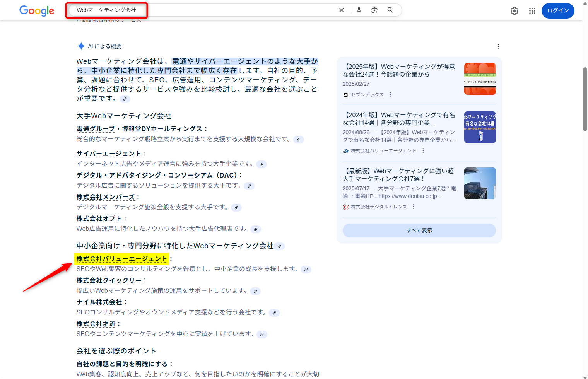The height and width of the screenshot is (379, 588).
Task: Open the highlighted 株式会社バリューエージェント link
Action: pyautogui.click(x=121, y=258)
